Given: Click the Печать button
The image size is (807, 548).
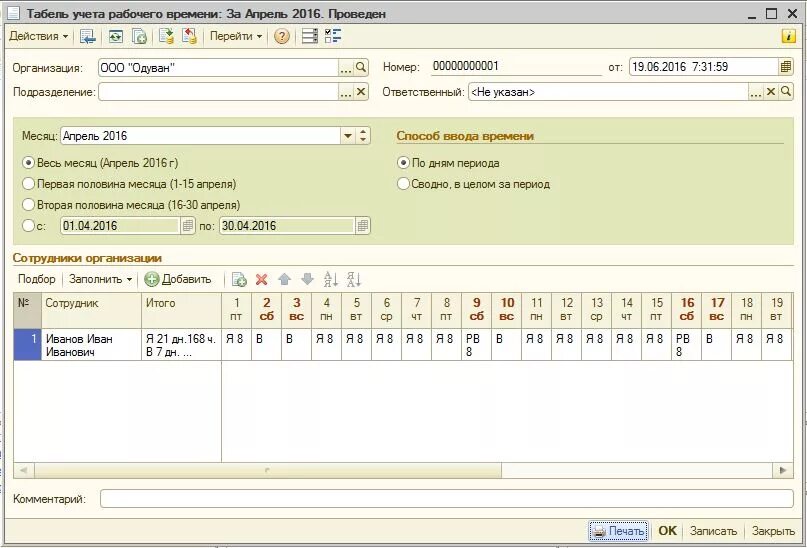Looking at the screenshot, I should (x=618, y=531).
